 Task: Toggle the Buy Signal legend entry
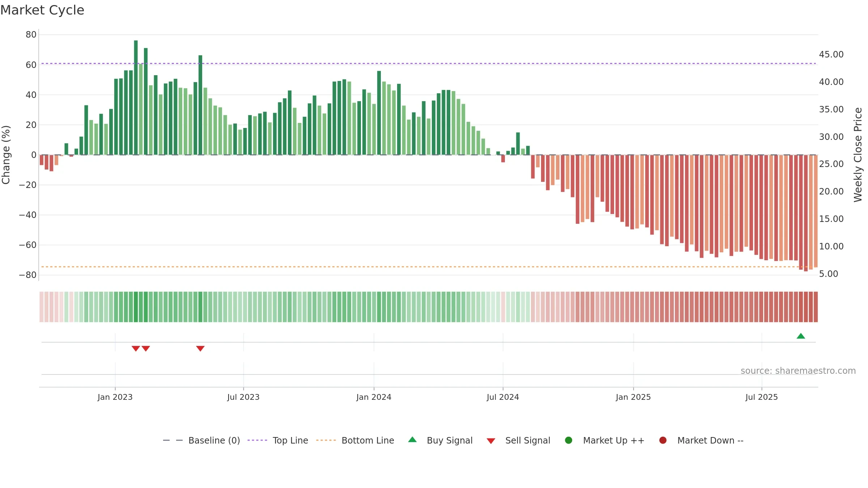pos(440,441)
